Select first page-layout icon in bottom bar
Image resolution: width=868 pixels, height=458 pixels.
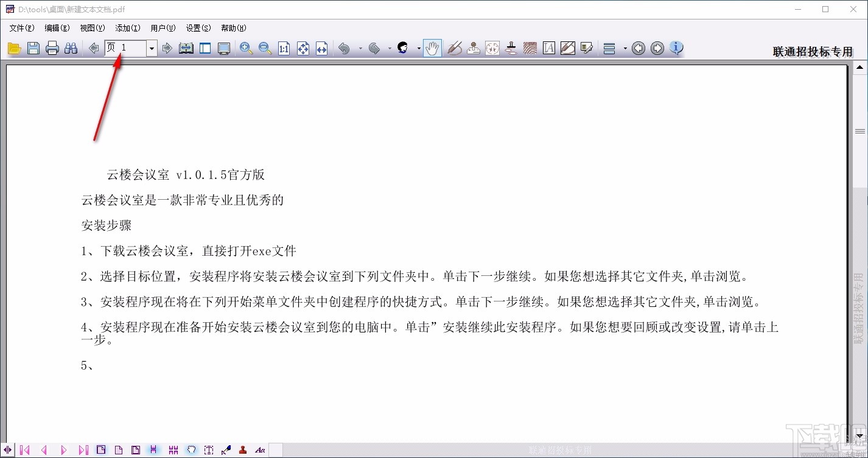tap(101, 450)
